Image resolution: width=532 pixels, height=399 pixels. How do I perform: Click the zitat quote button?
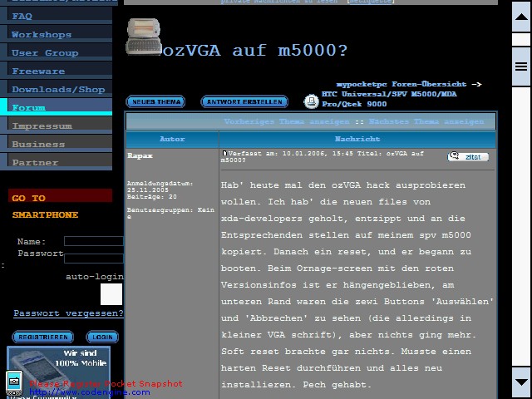point(468,157)
